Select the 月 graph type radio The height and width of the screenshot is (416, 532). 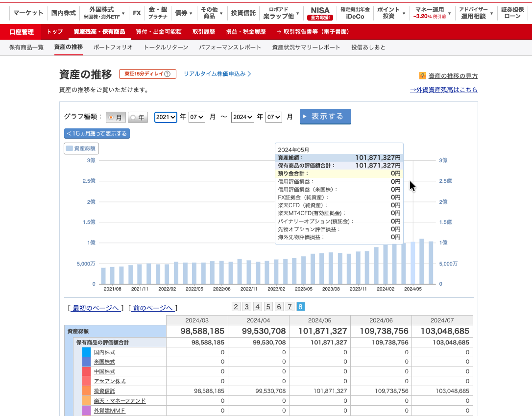[116, 118]
